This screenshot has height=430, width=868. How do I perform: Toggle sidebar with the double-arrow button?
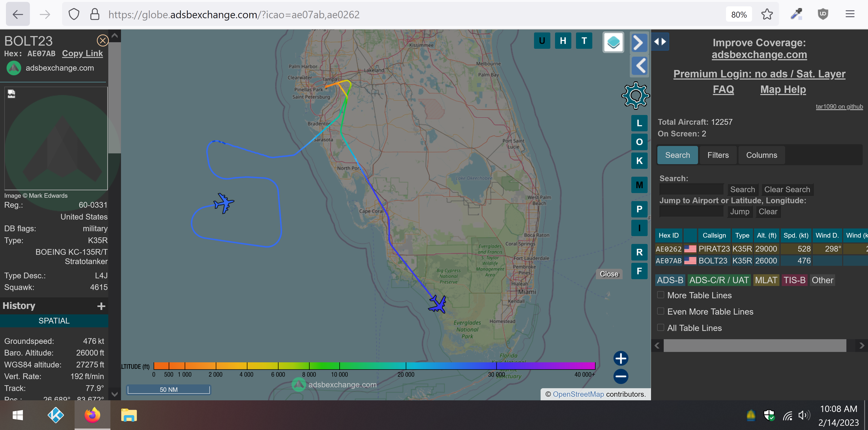click(660, 42)
